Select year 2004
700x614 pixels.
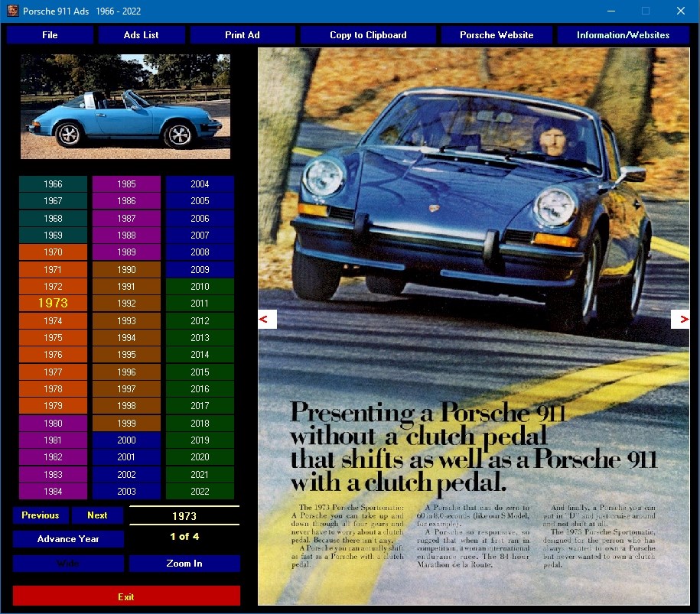[x=200, y=184]
